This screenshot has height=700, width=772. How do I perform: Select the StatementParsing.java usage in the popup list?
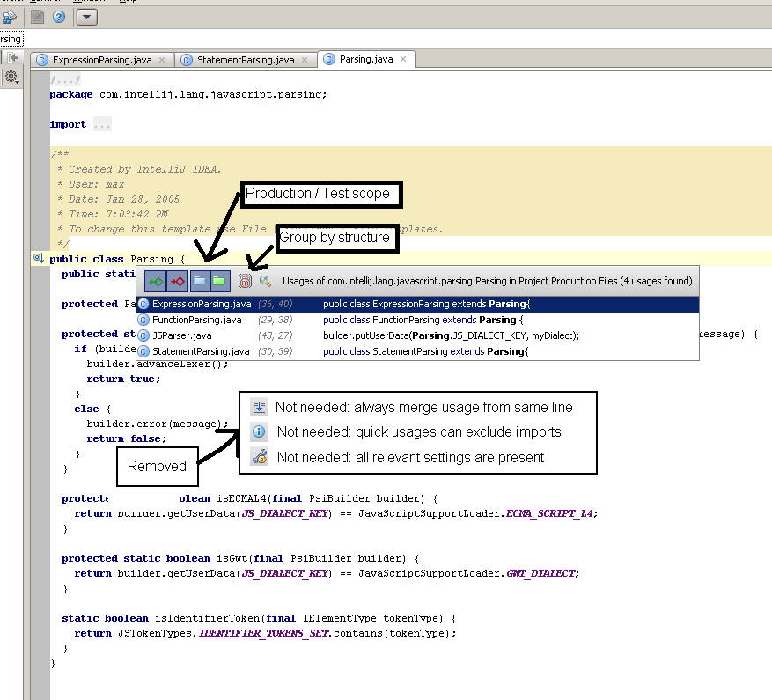tap(417, 351)
